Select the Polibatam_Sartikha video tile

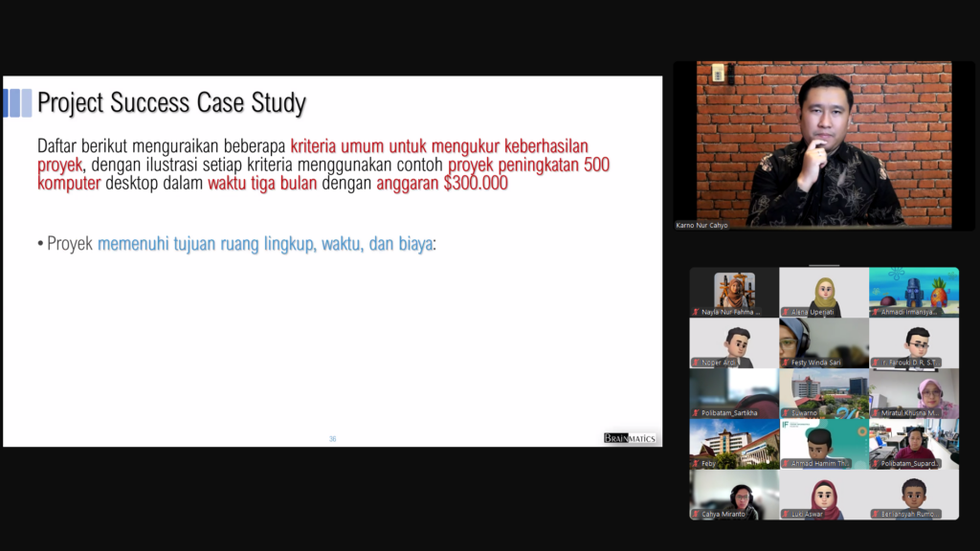pyautogui.click(x=733, y=390)
